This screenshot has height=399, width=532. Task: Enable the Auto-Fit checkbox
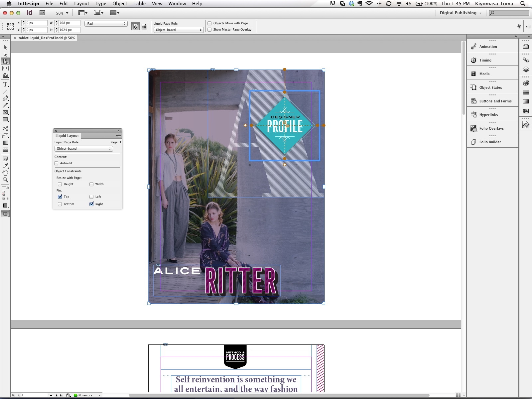[x=57, y=163]
